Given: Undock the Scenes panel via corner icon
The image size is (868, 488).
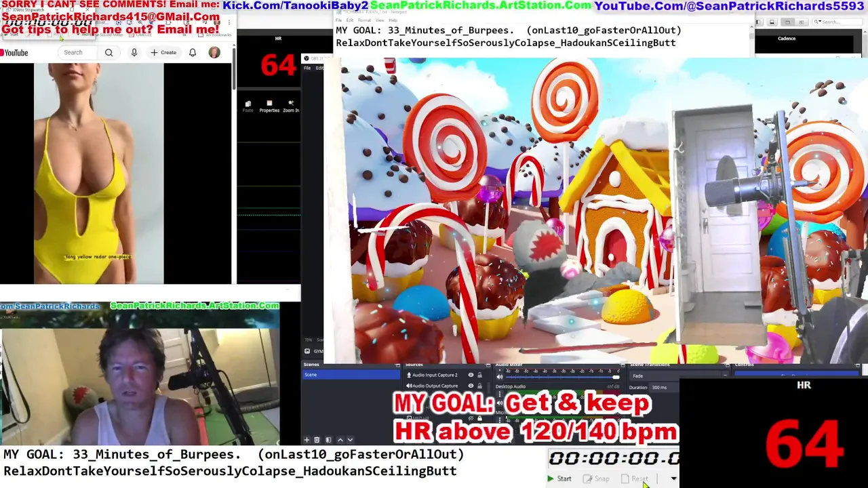Looking at the screenshot, I should 397,365.
